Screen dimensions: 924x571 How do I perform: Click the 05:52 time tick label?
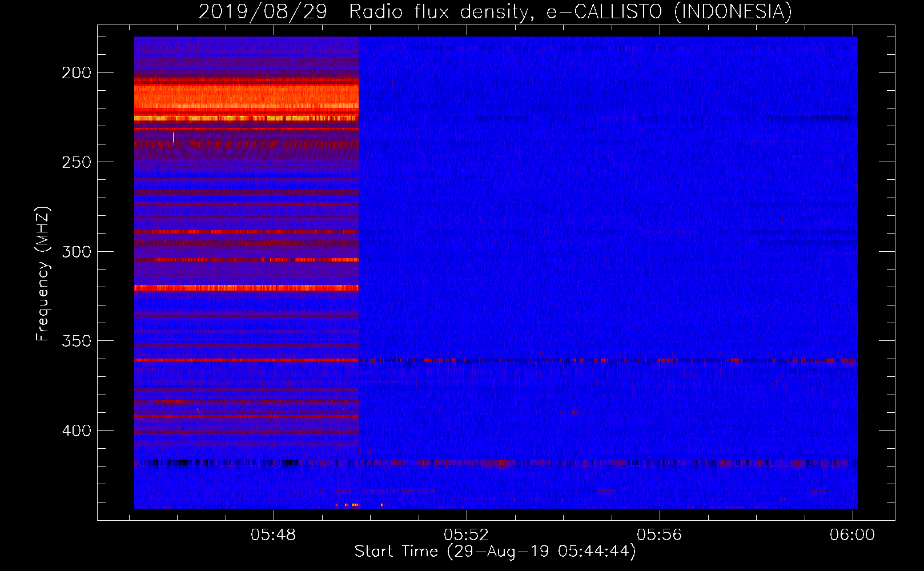467,534
